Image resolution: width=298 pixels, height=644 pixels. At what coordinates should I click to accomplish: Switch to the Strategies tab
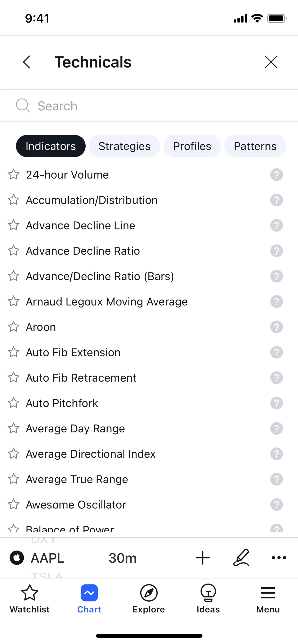pyautogui.click(x=124, y=146)
